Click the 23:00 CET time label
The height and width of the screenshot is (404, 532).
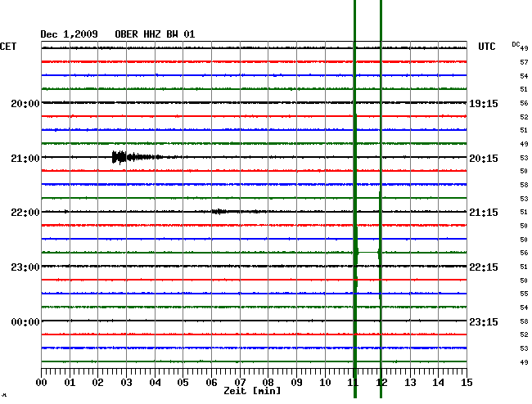point(25,267)
